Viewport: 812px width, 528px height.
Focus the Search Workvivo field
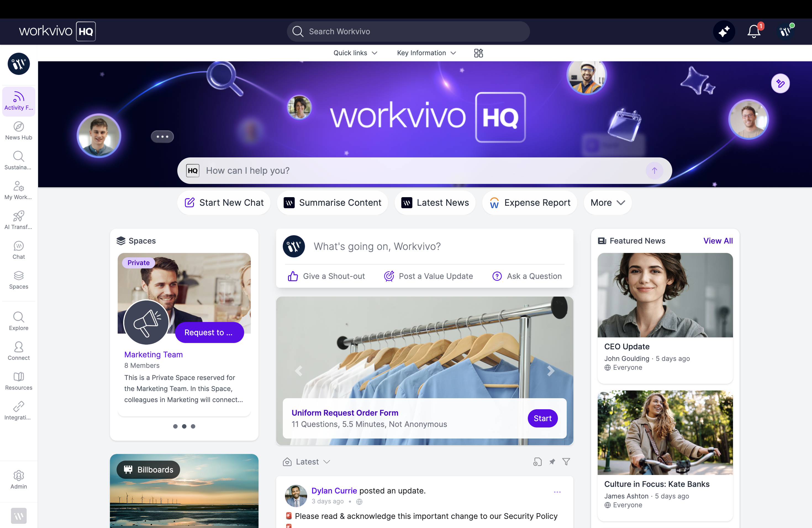408,31
